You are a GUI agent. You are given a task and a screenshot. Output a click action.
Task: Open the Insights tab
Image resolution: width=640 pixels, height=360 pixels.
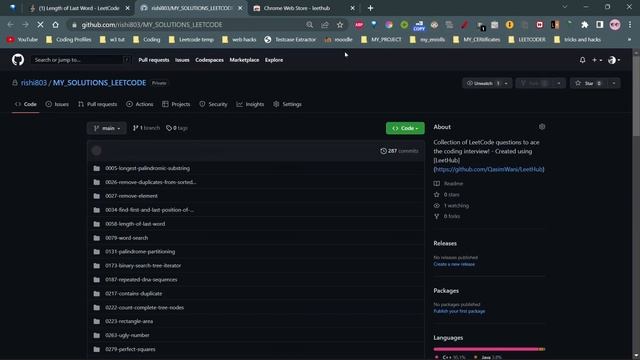point(250,104)
